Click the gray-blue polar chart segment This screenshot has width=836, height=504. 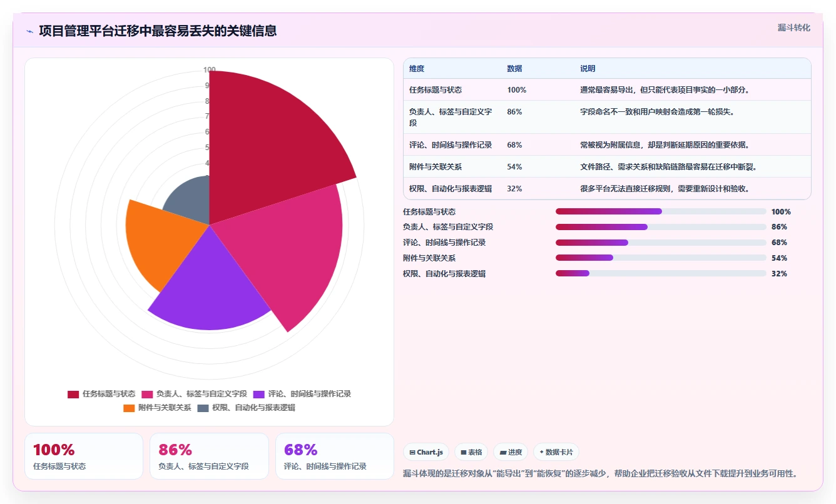click(191, 200)
